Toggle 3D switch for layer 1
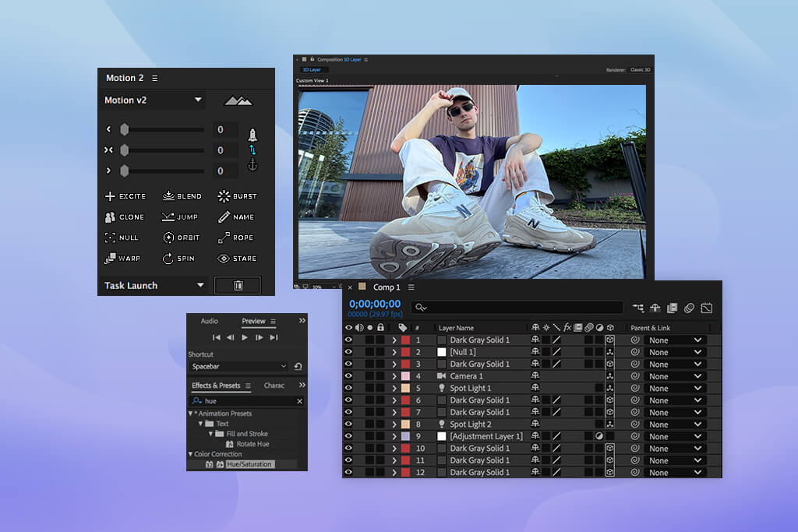This screenshot has width=798, height=532. [609, 340]
